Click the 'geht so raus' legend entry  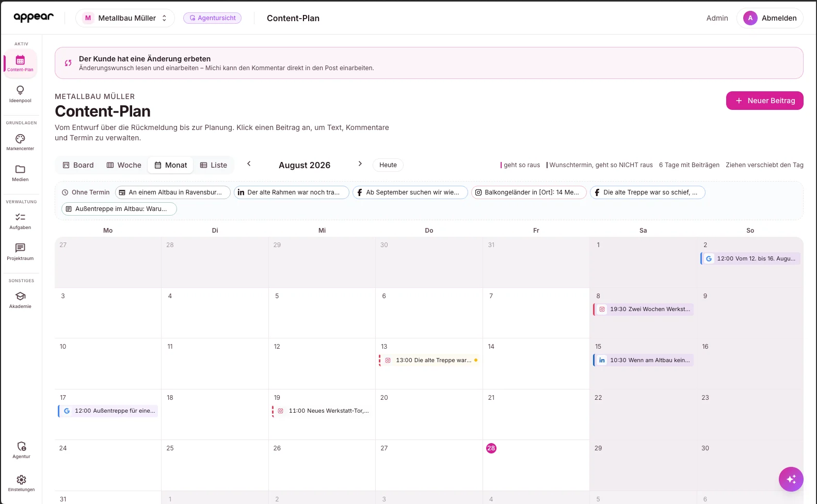pos(520,165)
